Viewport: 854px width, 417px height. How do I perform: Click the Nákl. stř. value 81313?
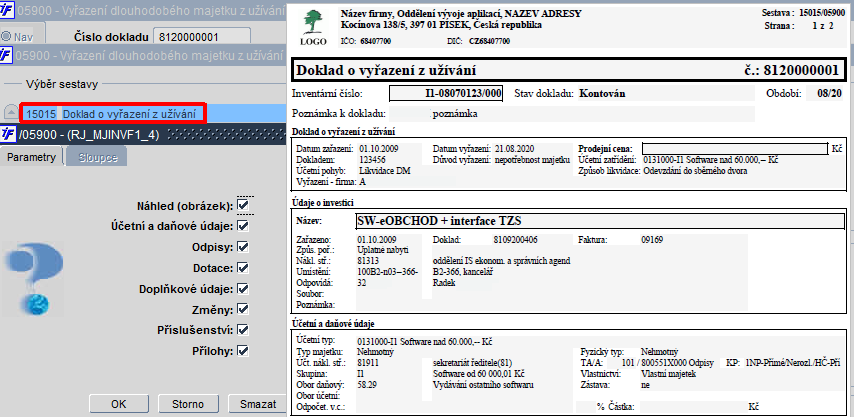[x=368, y=261]
